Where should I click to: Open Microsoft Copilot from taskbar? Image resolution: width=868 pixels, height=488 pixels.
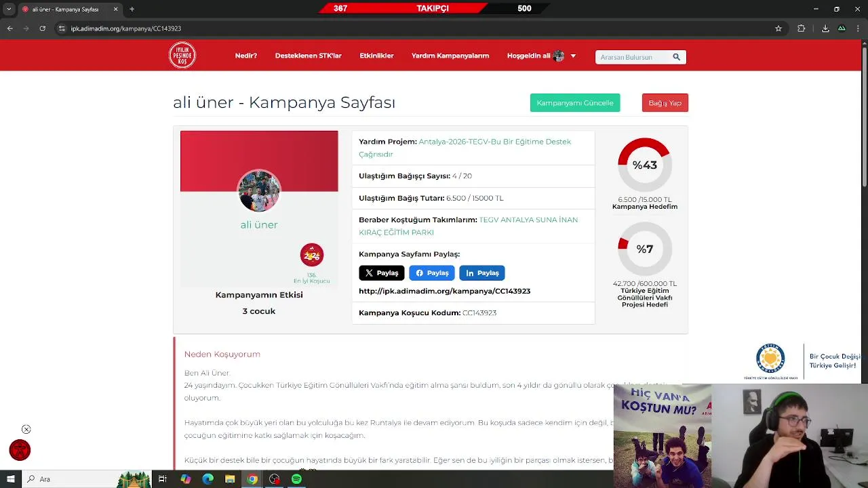185,479
